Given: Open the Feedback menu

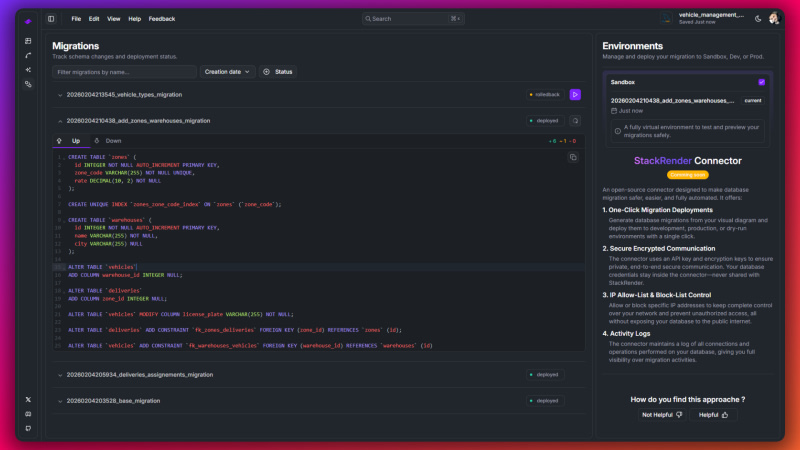Looking at the screenshot, I should 161,18.
